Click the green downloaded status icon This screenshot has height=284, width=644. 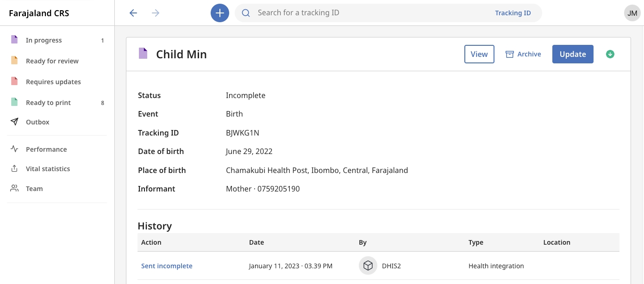click(x=610, y=54)
